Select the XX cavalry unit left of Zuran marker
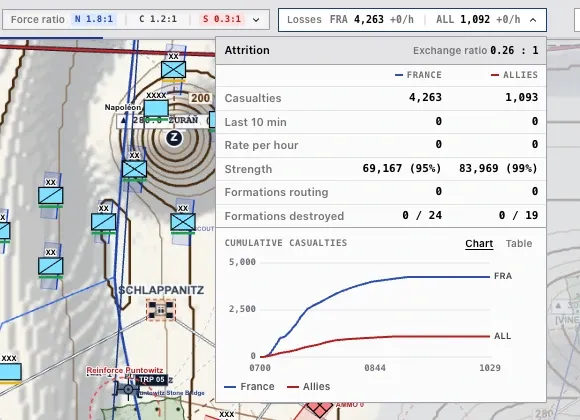This screenshot has width=580, height=420. click(x=135, y=169)
